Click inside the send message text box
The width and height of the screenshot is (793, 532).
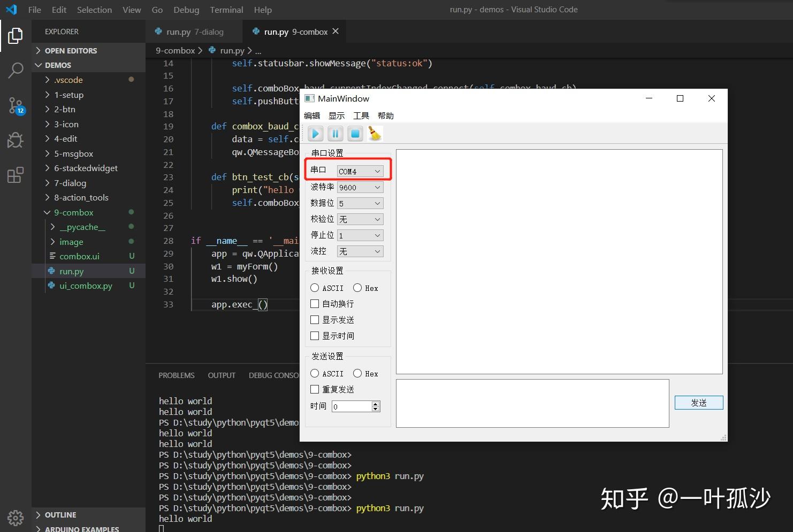pyautogui.click(x=532, y=403)
